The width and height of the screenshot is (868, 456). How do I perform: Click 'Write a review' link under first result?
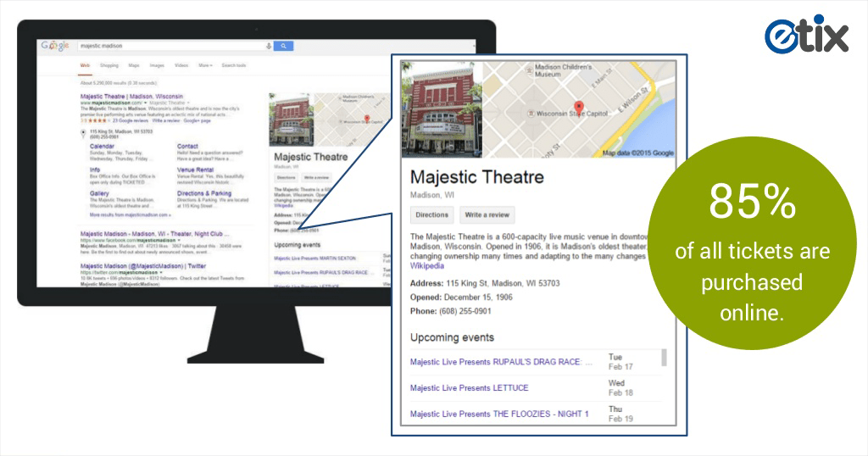tap(166, 120)
